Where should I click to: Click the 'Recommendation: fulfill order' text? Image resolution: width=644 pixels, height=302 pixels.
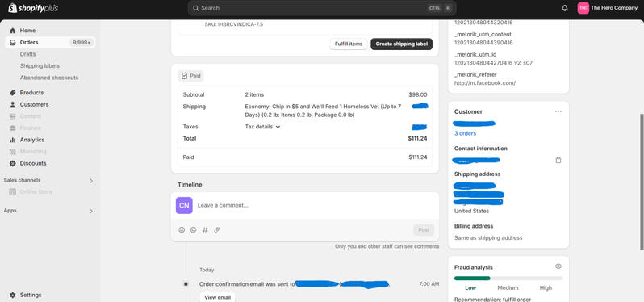(x=492, y=300)
